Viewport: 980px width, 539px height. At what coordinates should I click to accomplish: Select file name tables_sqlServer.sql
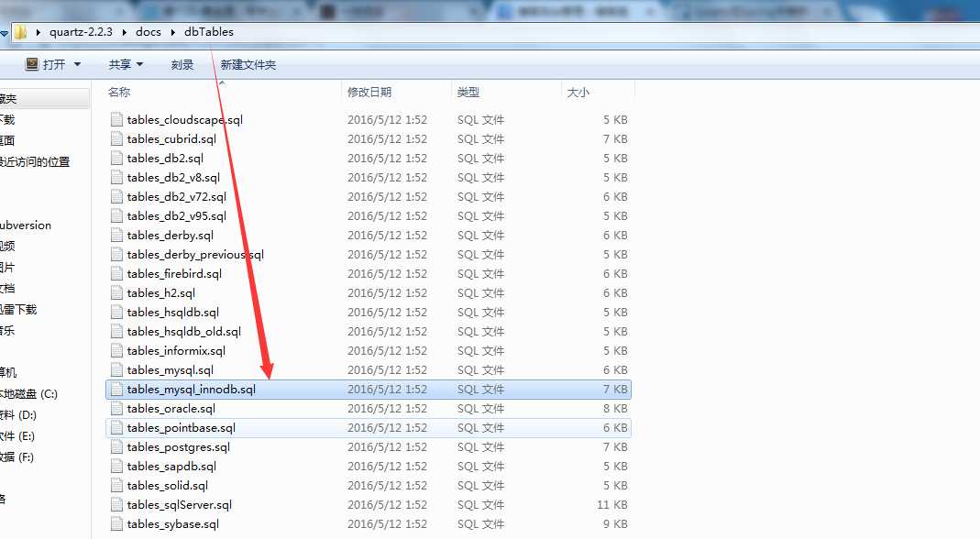[x=180, y=504]
